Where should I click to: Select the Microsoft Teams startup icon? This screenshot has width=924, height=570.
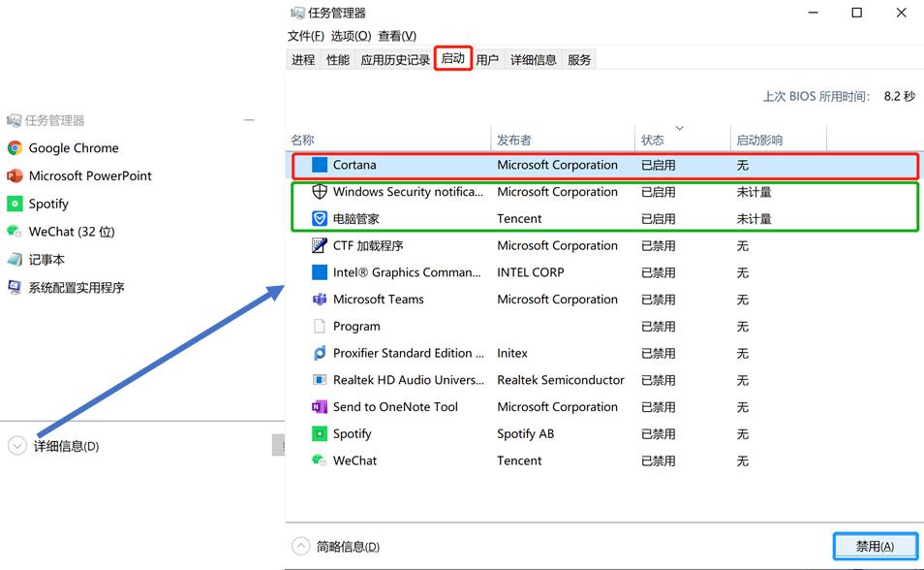point(320,300)
